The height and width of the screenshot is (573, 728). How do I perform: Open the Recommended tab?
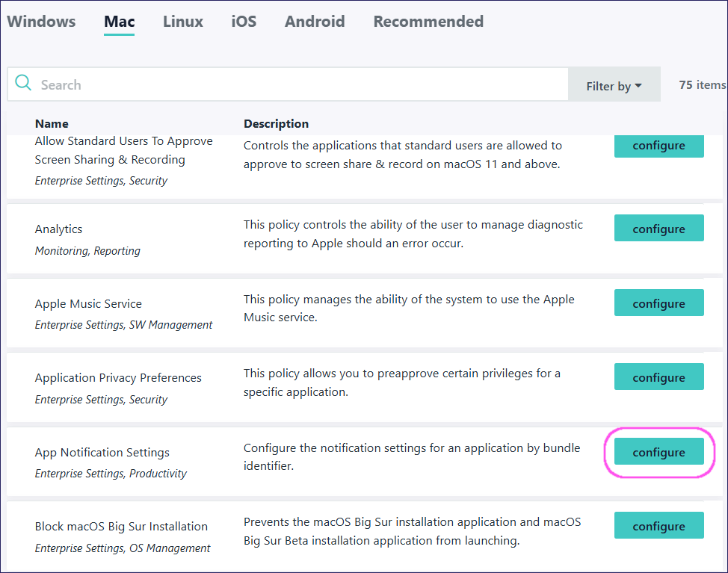coord(428,22)
